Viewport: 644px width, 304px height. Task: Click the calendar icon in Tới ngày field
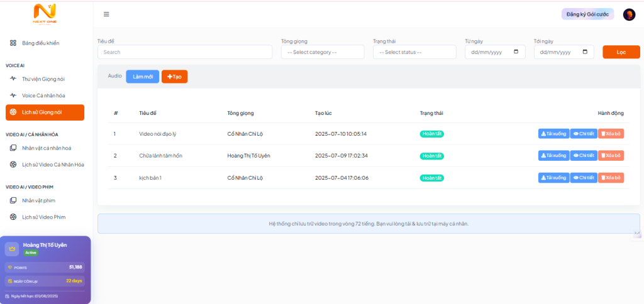pos(585,52)
